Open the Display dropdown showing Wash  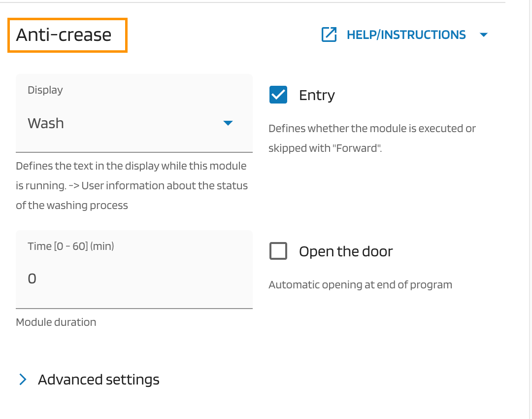(134, 123)
